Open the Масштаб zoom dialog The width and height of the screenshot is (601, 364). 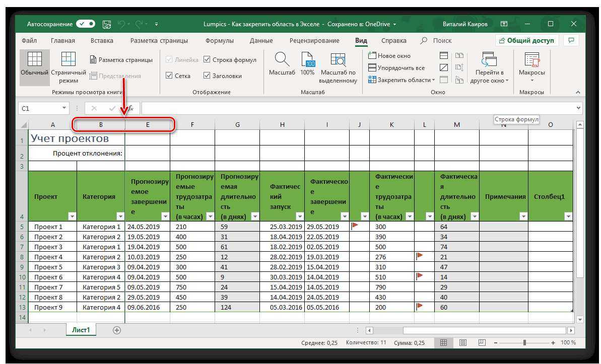pos(282,64)
